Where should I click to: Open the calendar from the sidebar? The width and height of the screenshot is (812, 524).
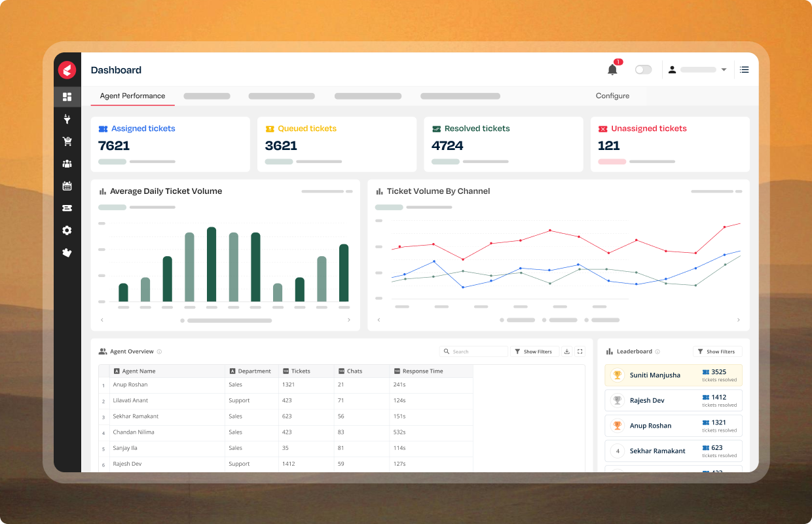pos(67,186)
